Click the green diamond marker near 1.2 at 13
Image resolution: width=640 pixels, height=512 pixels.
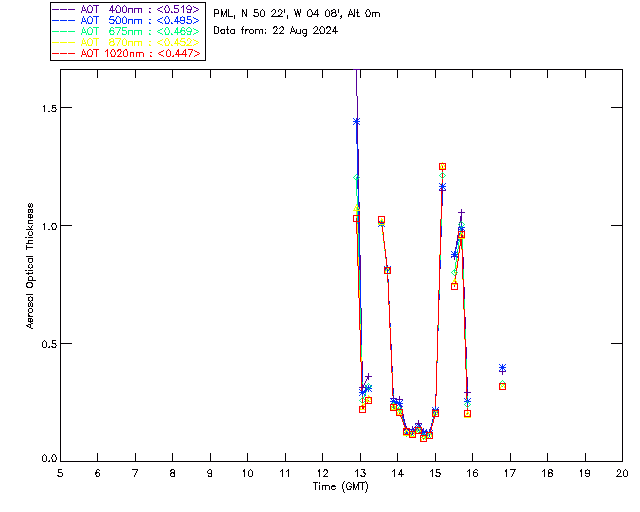click(356, 178)
